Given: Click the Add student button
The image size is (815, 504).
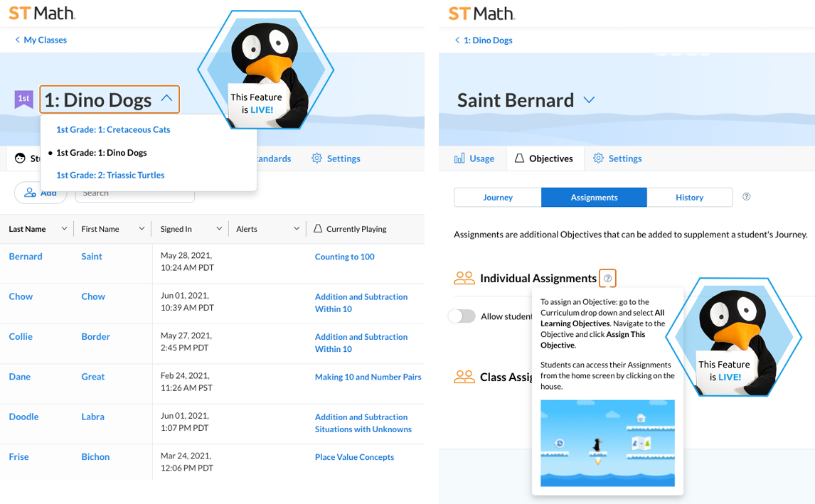Looking at the screenshot, I should point(41,193).
